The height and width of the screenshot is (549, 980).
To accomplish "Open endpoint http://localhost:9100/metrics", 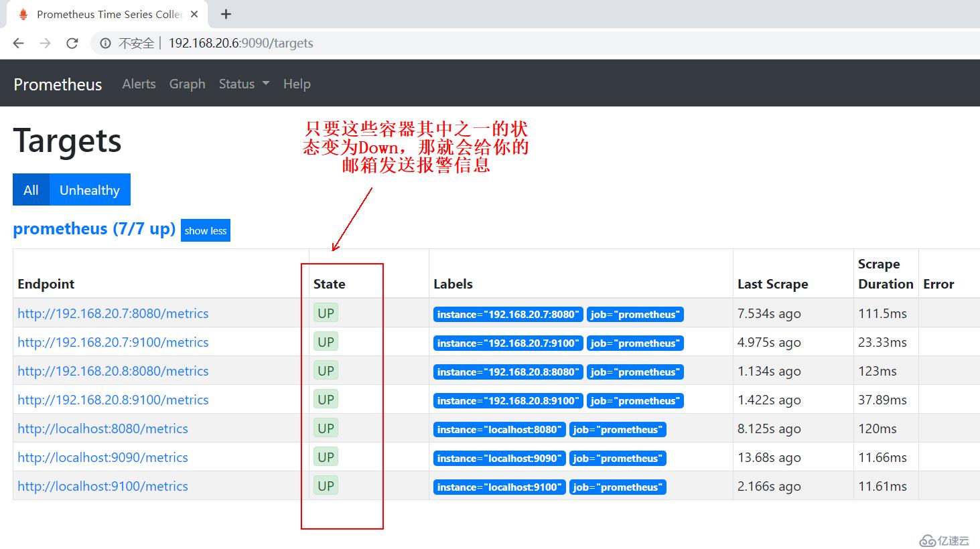I will pyautogui.click(x=102, y=486).
